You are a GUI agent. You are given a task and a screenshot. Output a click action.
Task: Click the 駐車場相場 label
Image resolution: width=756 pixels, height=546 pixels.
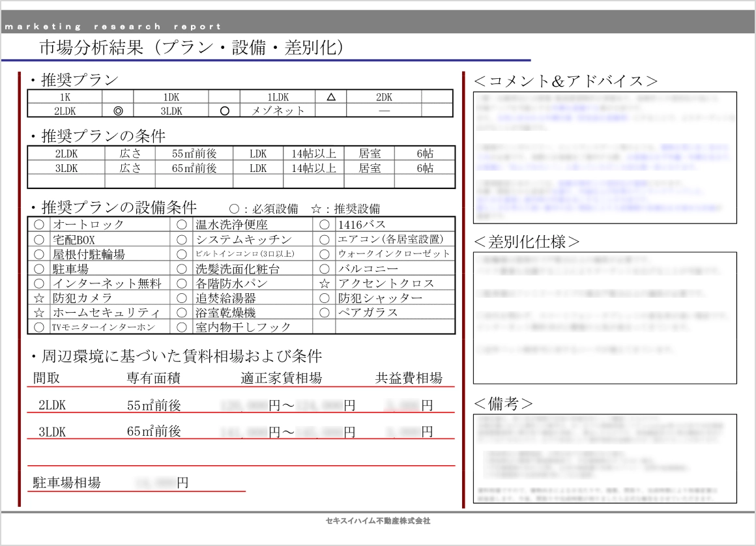coord(66,483)
